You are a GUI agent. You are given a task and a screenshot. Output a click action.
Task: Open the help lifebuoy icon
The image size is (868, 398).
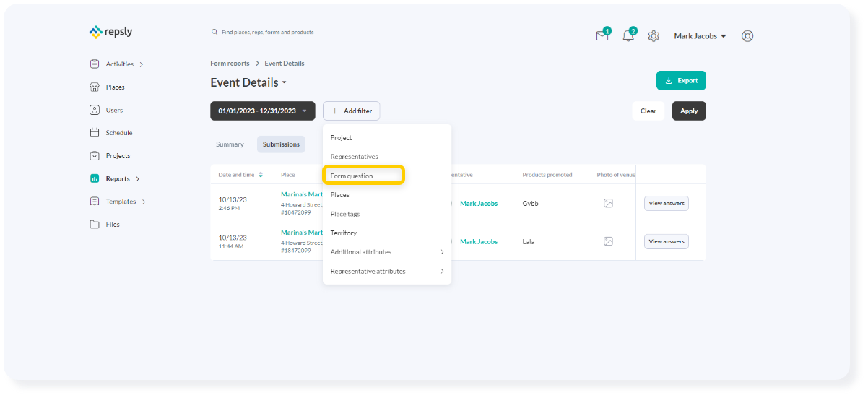(747, 35)
